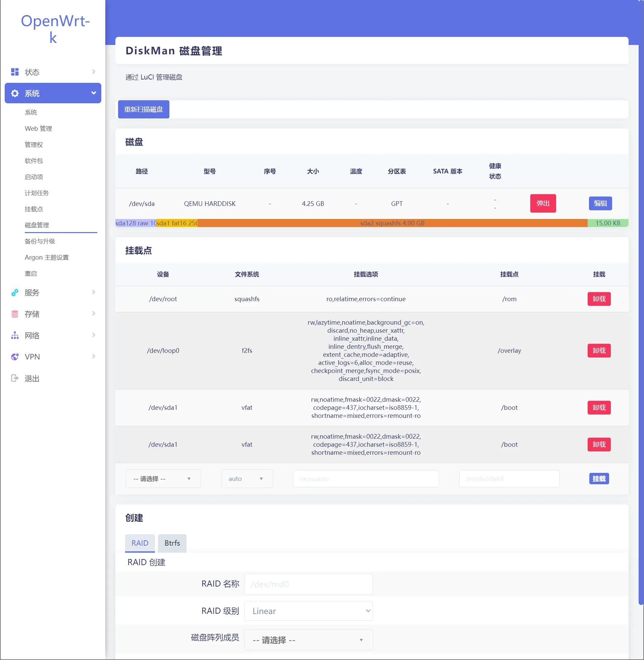Open the mount device selection dropdown
644x660 pixels.
coord(163,479)
